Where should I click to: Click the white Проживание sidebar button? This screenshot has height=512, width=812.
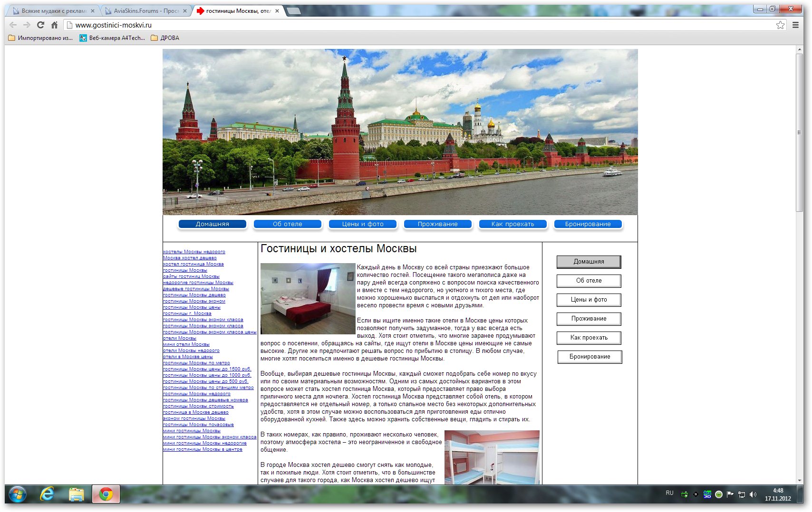click(x=589, y=319)
